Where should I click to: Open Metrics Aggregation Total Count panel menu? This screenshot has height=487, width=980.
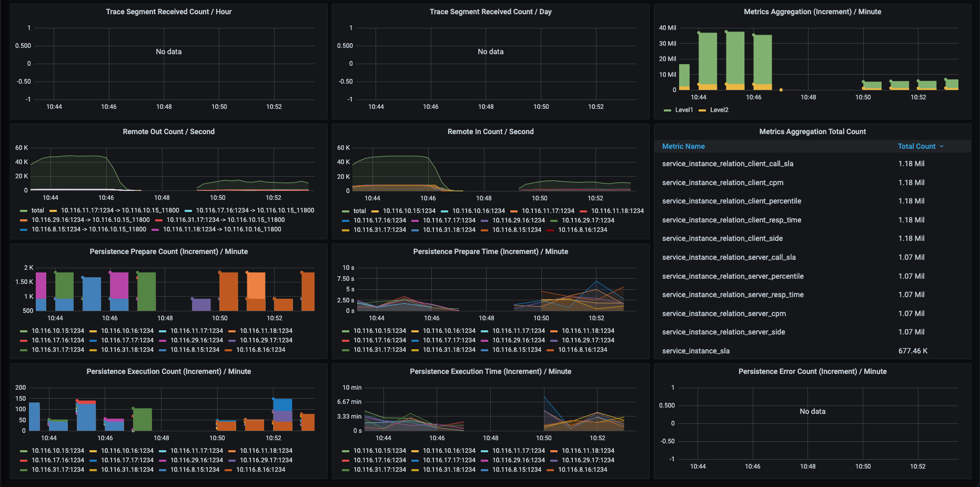coord(812,131)
